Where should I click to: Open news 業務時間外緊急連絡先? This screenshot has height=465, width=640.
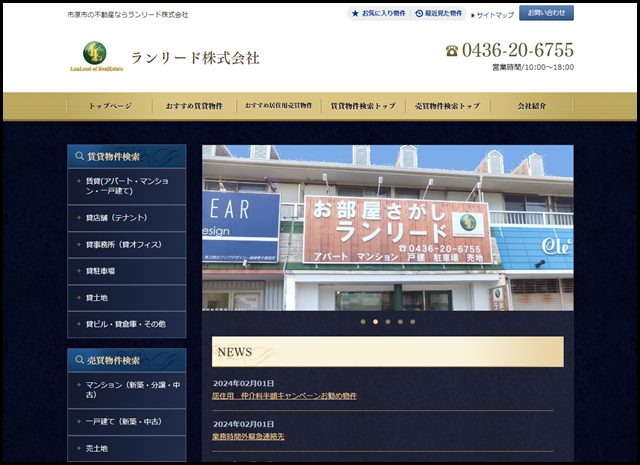tap(248, 436)
